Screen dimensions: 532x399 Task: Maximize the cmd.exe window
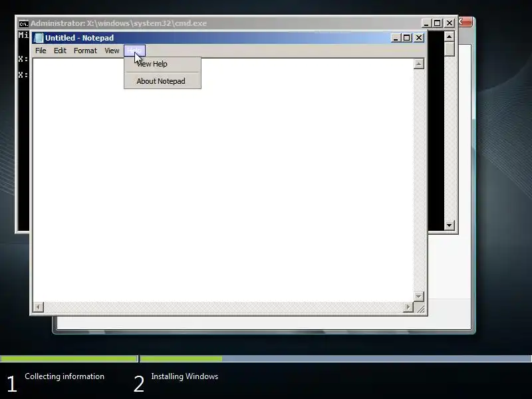coord(438,23)
